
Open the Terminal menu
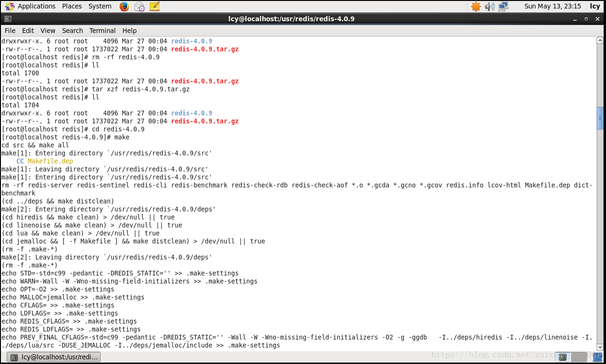click(x=102, y=31)
